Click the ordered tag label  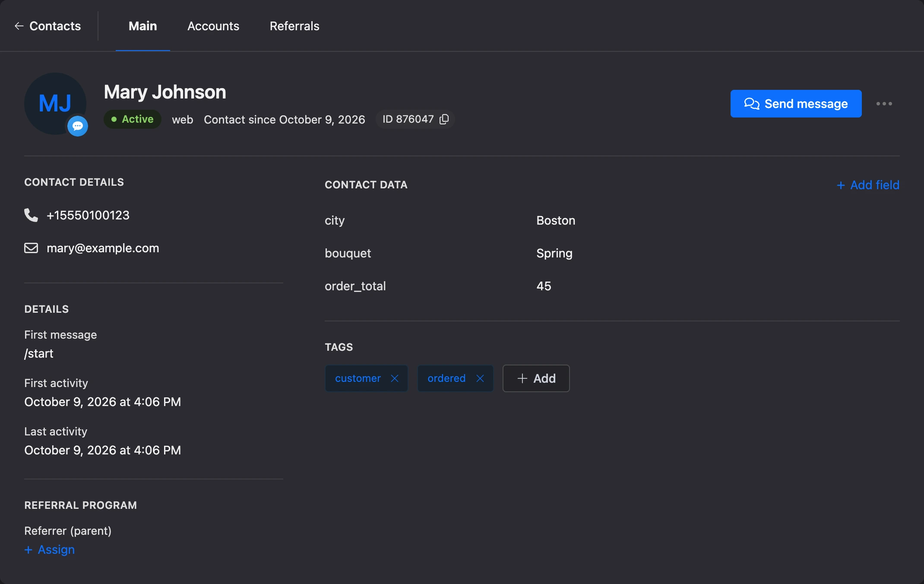pyautogui.click(x=446, y=378)
